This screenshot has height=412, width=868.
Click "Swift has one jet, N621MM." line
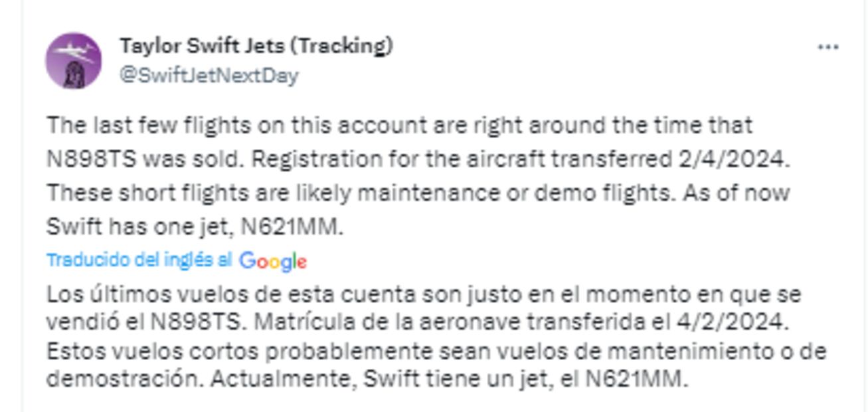pyautogui.click(x=195, y=227)
